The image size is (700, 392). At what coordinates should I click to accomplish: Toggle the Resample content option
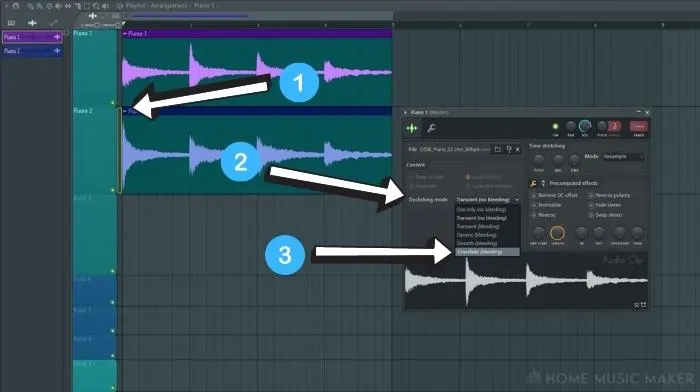tap(423, 186)
